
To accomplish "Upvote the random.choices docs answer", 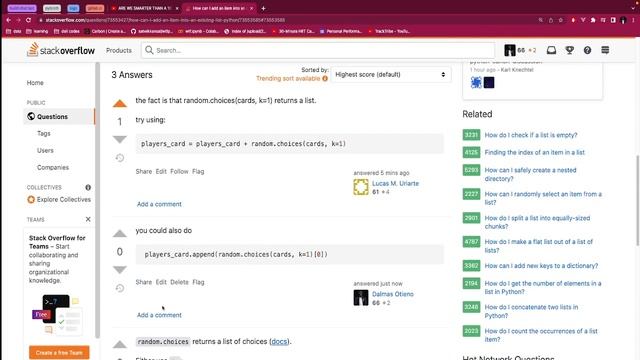I will tap(120, 344).
